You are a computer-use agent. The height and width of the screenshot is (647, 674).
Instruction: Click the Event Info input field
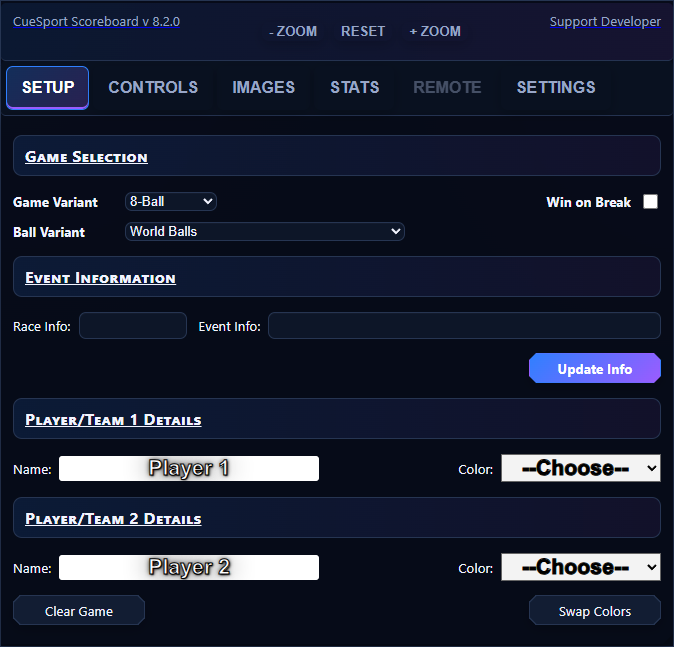[x=464, y=326]
